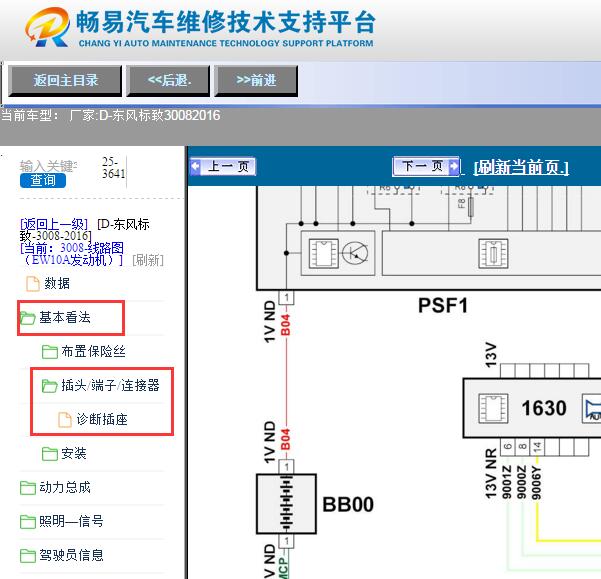
Task: Click the chip symbol in right PSF1 box
Action: click(493, 254)
